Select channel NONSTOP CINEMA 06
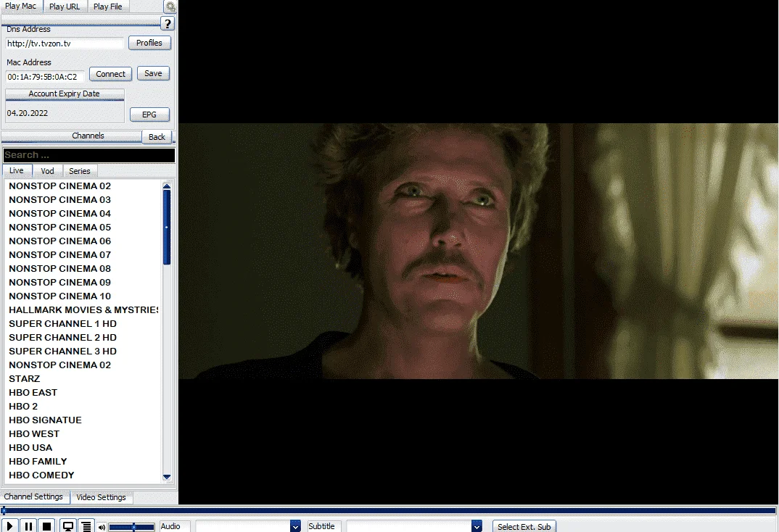 coord(59,241)
